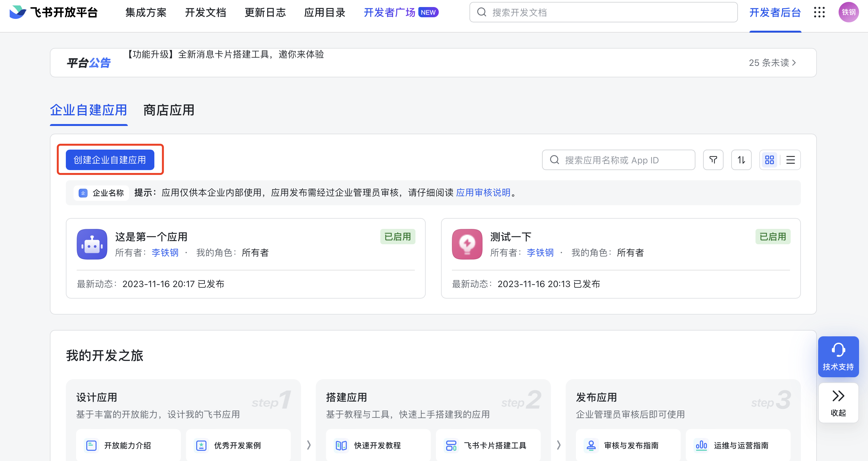Click the 开放能力介绍 icon
This screenshot has width=868, height=461.
(91, 446)
